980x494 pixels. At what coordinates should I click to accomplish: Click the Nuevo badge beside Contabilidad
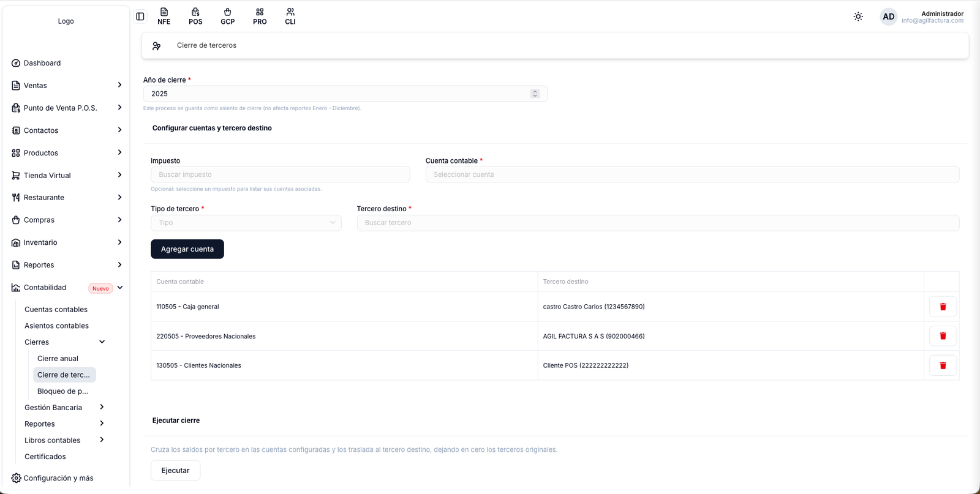100,288
